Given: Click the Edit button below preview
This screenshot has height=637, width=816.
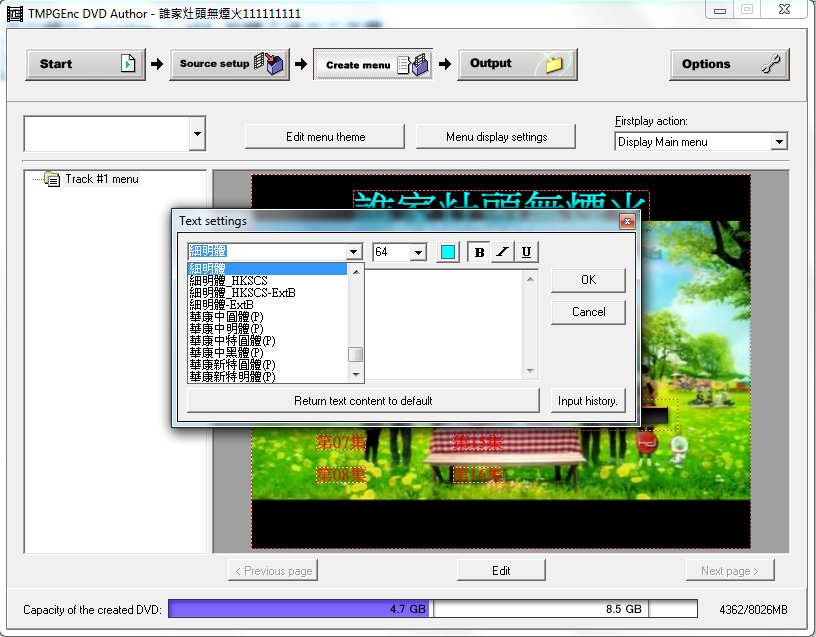Looking at the screenshot, I should pyautogui.click(x=501, y=570).
